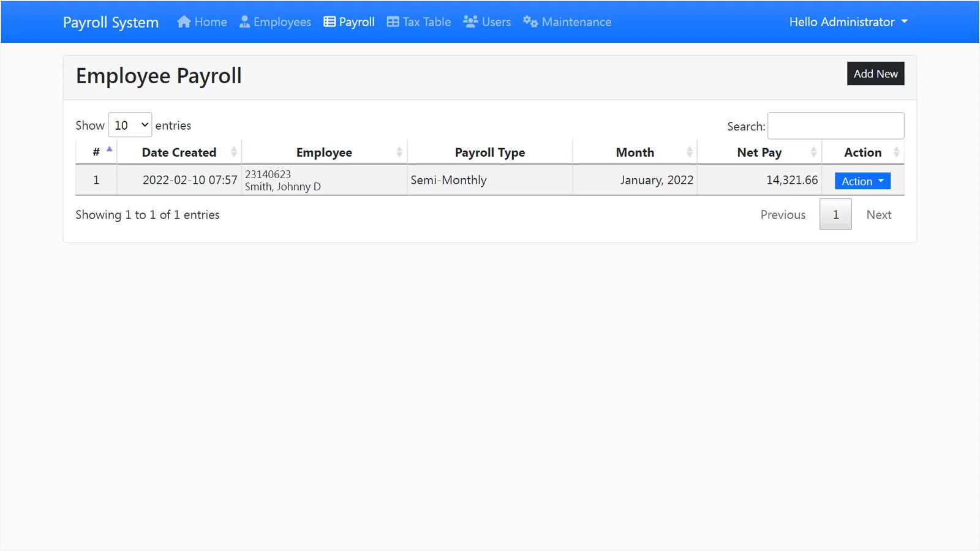The width and height of the screenshot is (980, 551).
Task: Go to Previous page
Action: [x=783, y=215]
